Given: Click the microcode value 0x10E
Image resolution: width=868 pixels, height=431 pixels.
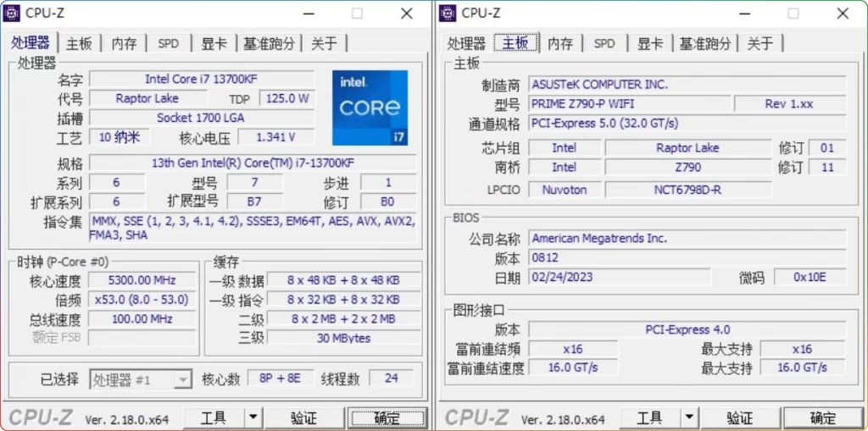Looking at the screenshot, I should pos(810,277).
